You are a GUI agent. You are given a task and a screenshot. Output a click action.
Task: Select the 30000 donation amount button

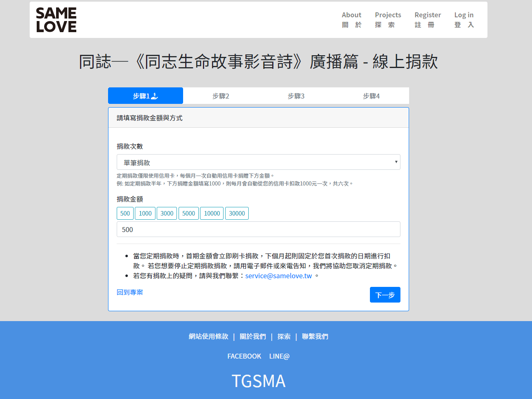point(237,213)
